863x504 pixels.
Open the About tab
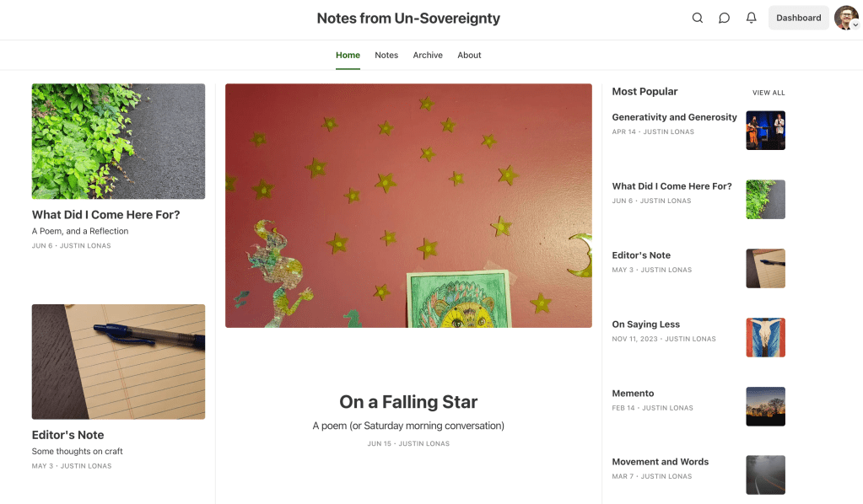pyautogui.click(x=469, y=56)
